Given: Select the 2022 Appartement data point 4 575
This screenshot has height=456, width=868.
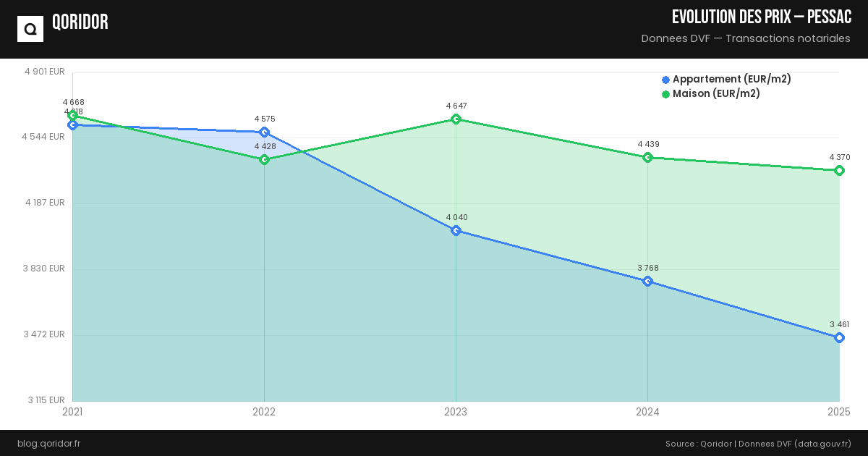Looking at the screenshot, I should 264,132.
